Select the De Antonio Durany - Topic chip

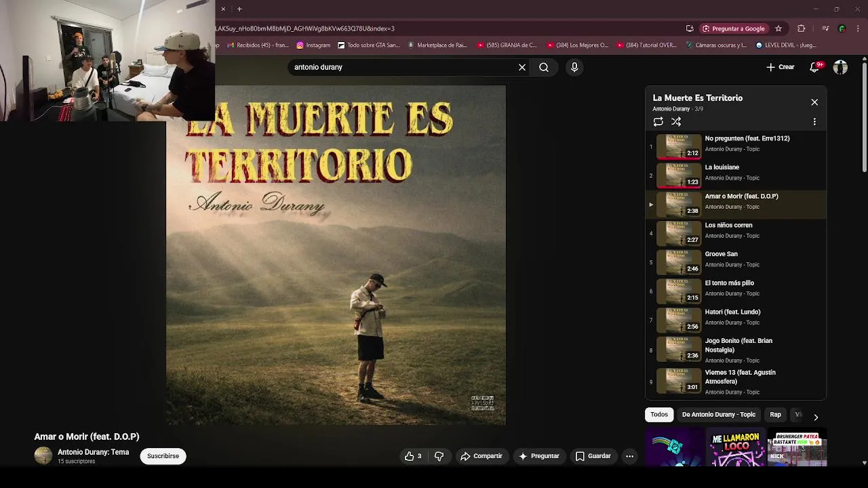pos(719,415)
